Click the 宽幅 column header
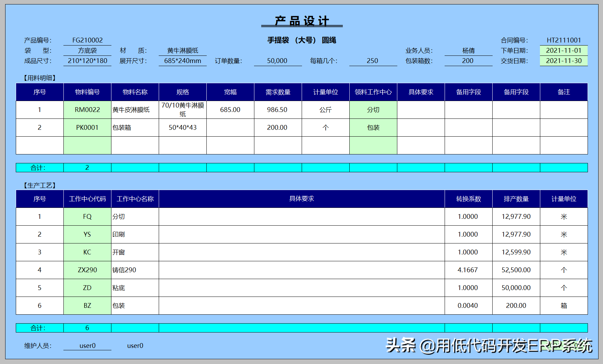The width and height of the screenshot is (603, 364). point(230,92)
